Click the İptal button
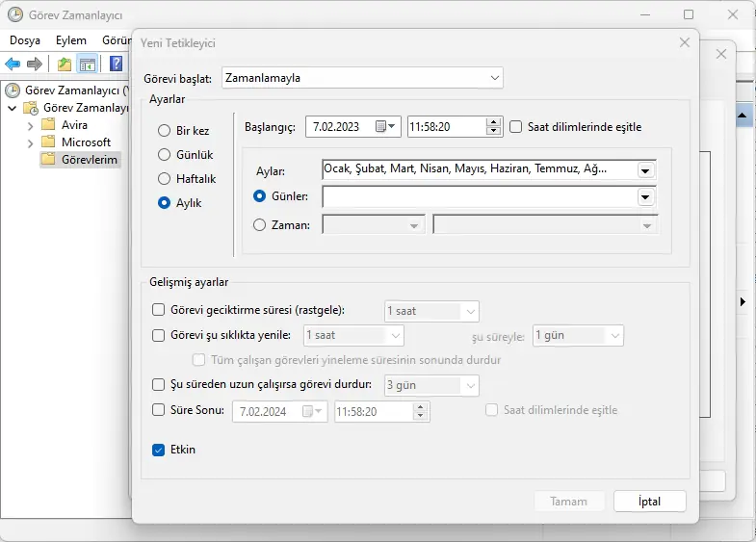 [649, 502]
